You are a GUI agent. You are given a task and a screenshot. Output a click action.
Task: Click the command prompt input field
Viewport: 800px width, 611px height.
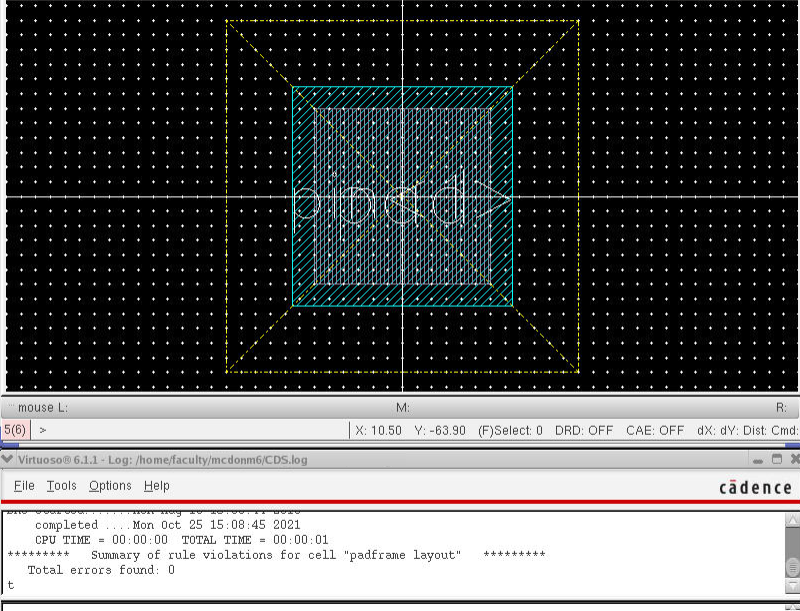(190, 430)
